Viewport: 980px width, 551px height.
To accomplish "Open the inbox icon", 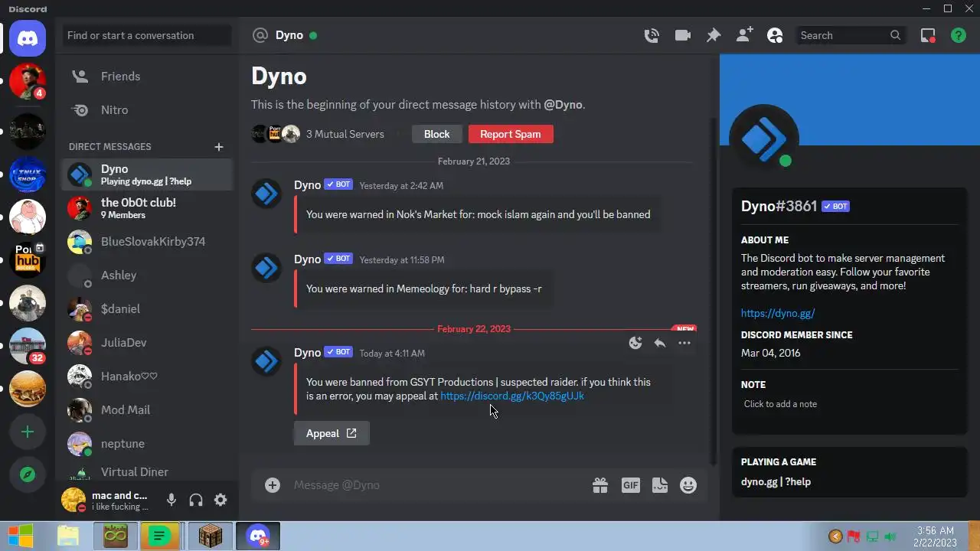I will tap(928, 35).
